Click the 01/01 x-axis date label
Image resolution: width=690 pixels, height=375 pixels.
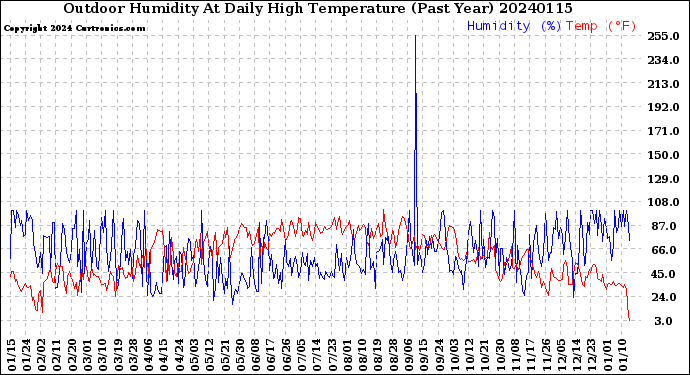click(x=607, y=355)
